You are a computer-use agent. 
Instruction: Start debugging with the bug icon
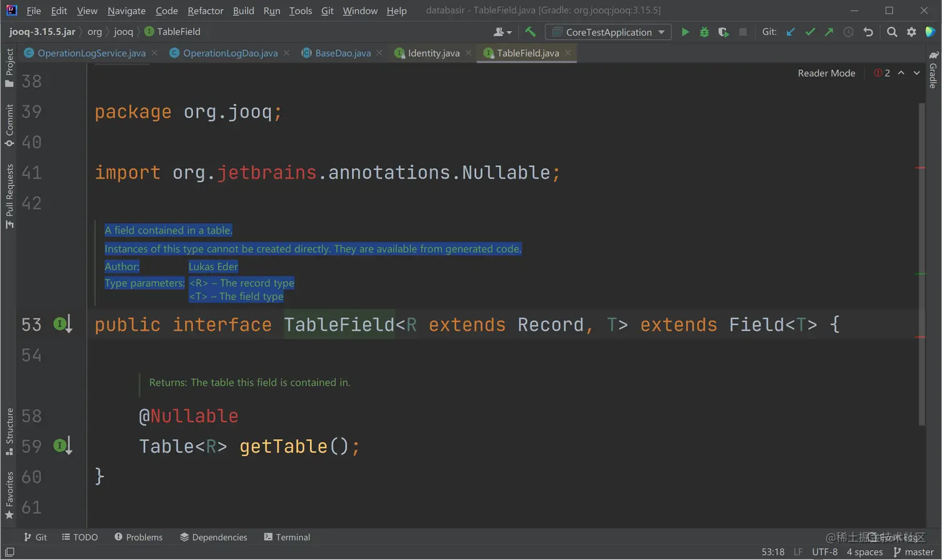click(704, 32)
